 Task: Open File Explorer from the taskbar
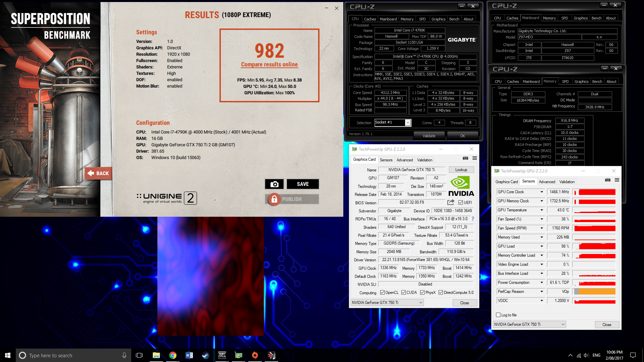pyautogui.click(x=156, y=355)
